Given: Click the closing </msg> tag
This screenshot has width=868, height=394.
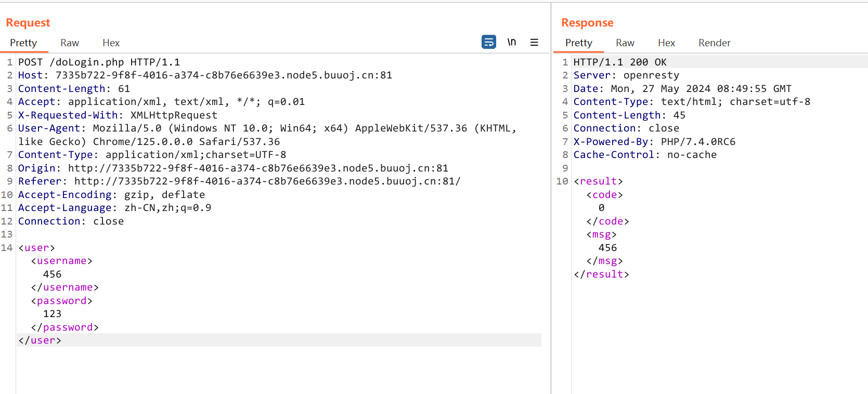Looking at the screenshot, I should point(604,260).
